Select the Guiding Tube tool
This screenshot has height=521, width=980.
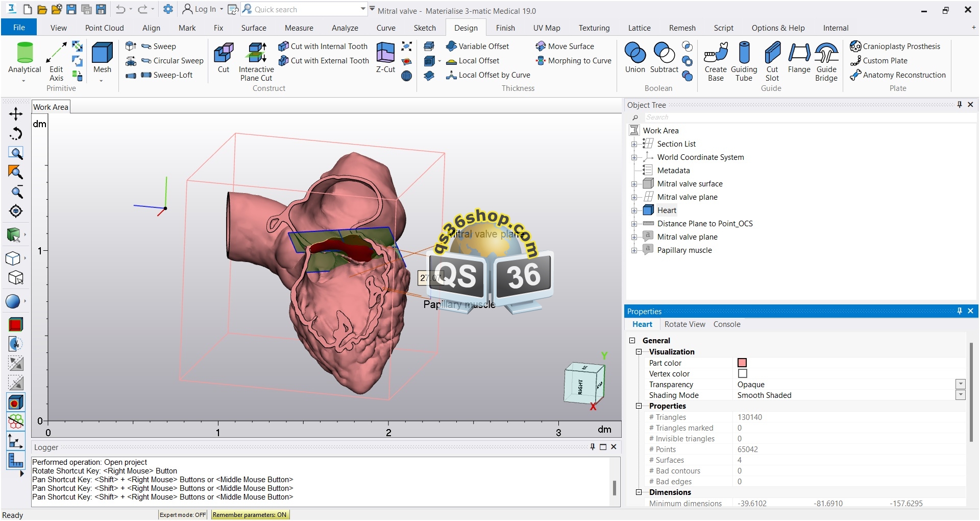tap(744, 61)
